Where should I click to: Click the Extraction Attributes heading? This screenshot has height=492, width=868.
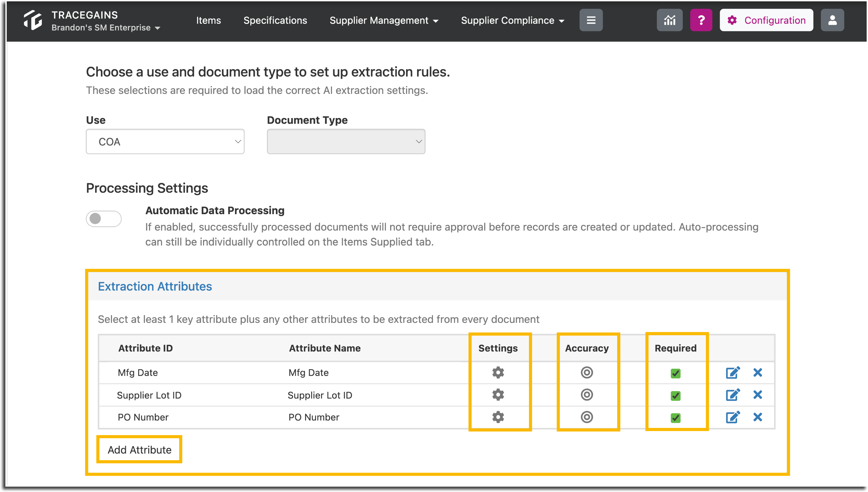pos(155,287)
